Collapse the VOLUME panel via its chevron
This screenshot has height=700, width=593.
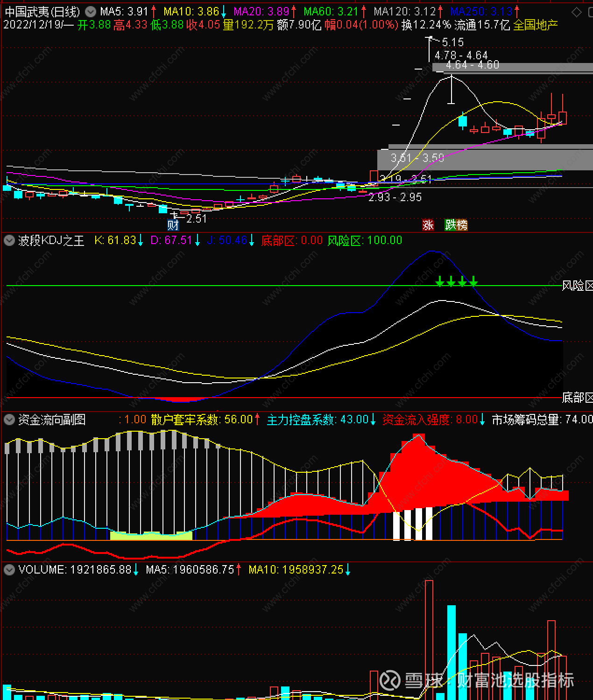[x=8, y=570]
